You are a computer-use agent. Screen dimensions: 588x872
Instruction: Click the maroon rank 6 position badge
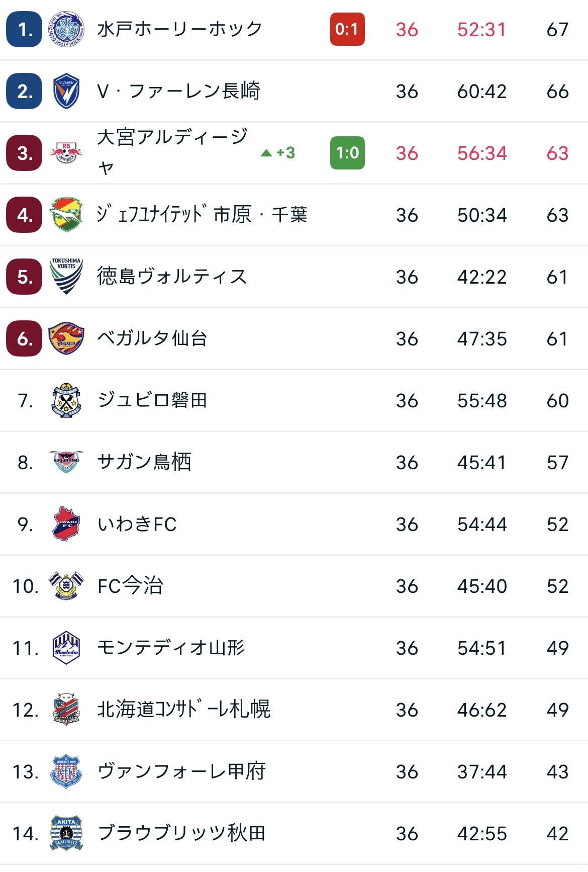point(24,338)
